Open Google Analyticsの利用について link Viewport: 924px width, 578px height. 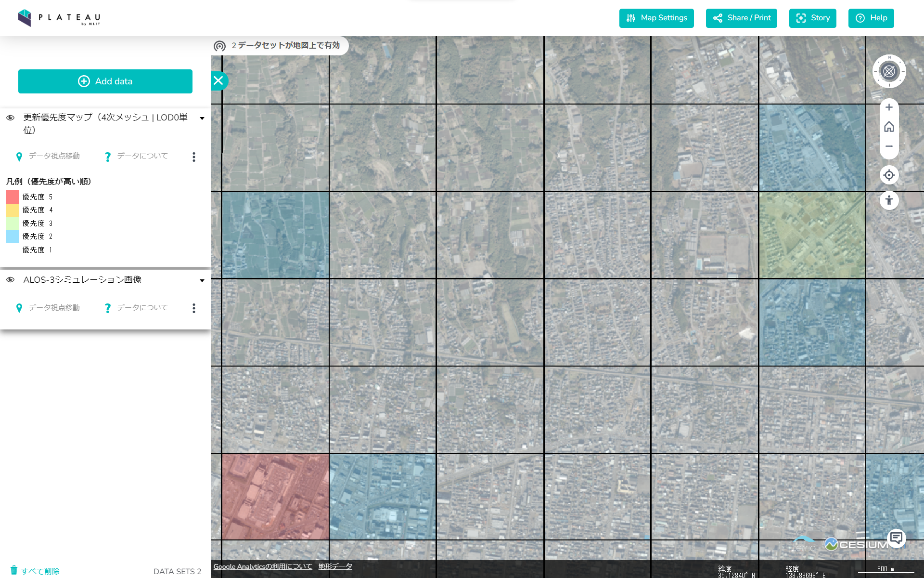pos(263,566)
